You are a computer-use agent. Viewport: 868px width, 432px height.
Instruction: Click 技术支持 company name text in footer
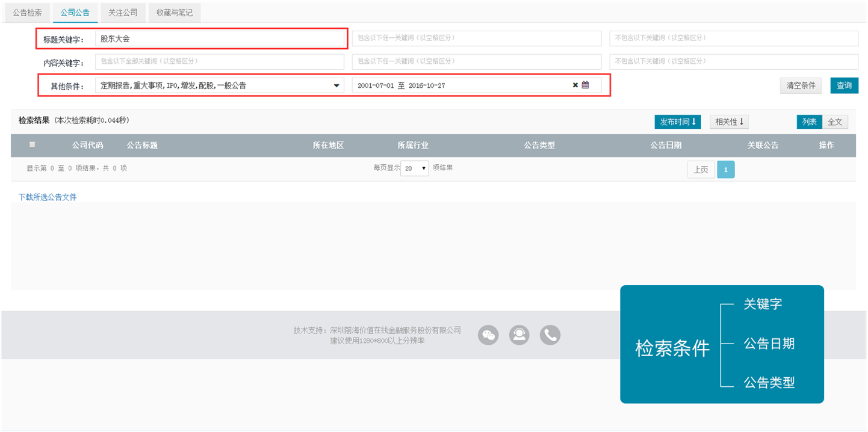click(x=377, y=330)
